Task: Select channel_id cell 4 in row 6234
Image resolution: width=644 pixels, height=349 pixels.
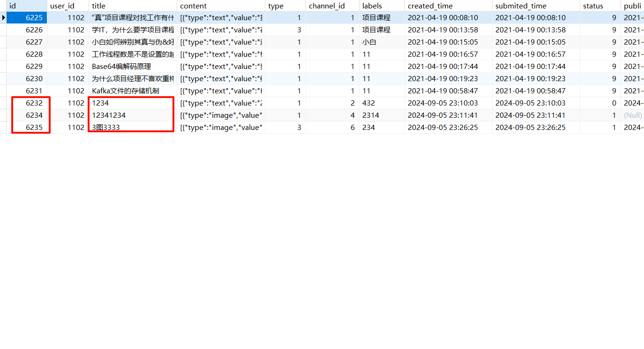Action: click(x=332, y=115)
